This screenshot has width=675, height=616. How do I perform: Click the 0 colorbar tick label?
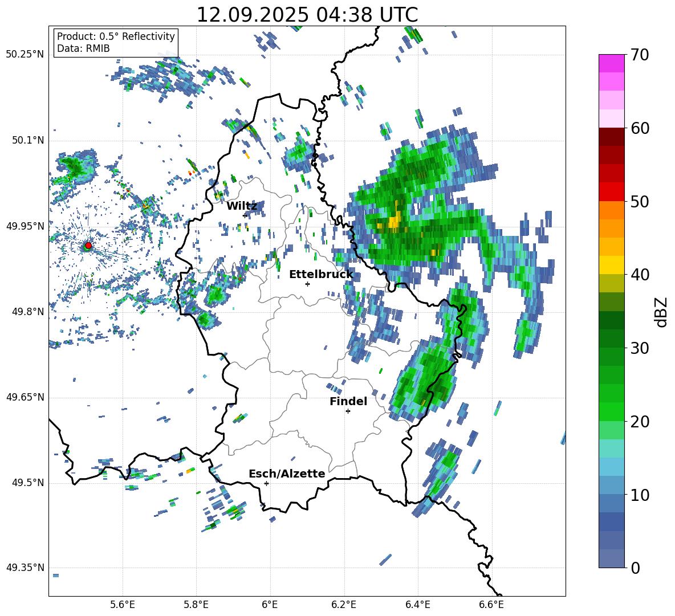click(635, 568)
